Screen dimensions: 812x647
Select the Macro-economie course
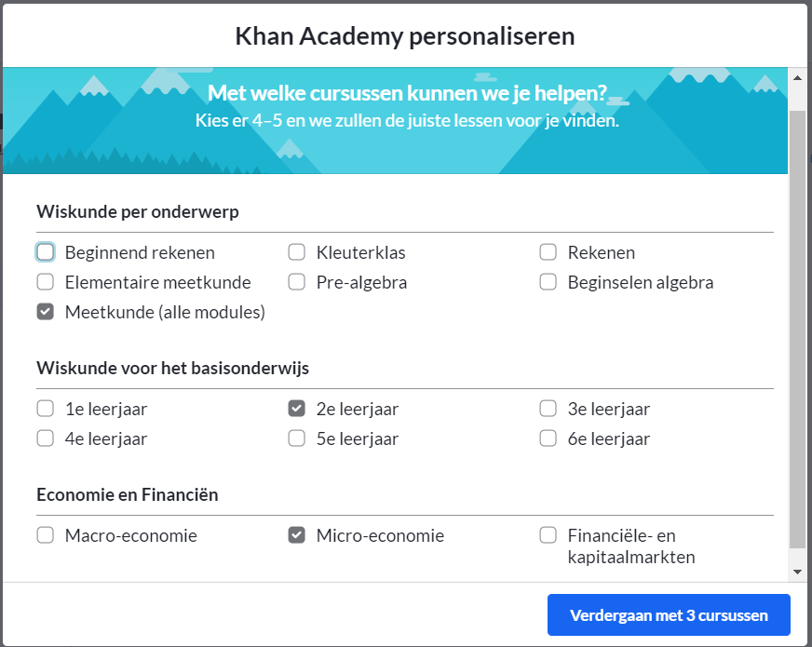[x=45, y=535]
